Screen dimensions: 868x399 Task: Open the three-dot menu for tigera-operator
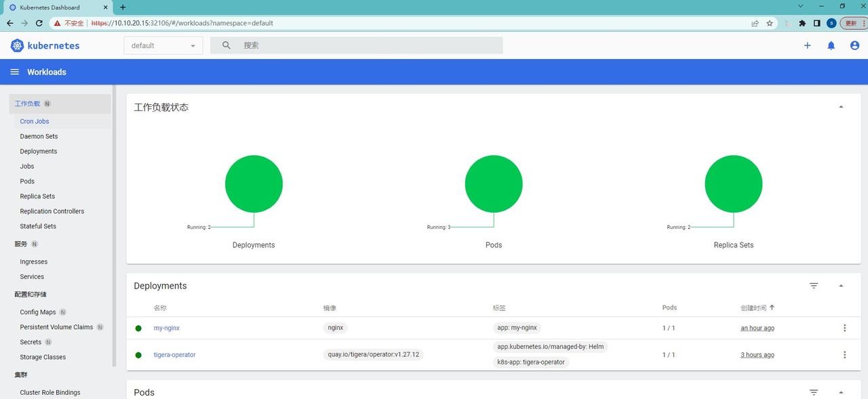tap(844, 354)
